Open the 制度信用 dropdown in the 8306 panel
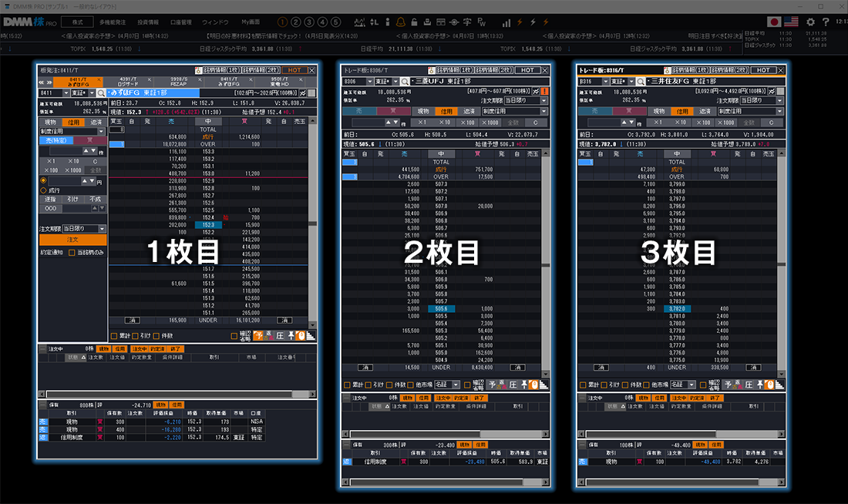Screen dimensions: 848x504 [515, 112]
